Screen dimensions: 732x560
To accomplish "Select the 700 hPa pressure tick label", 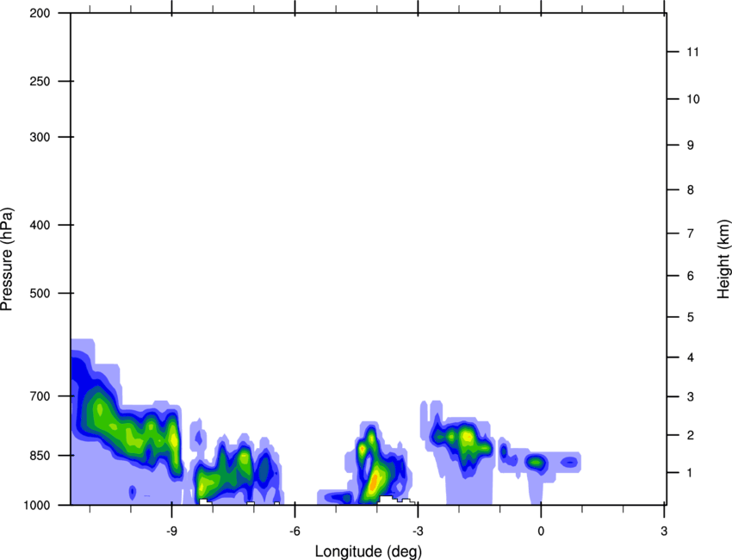I will pyautogui.click(x=40, y=396).
